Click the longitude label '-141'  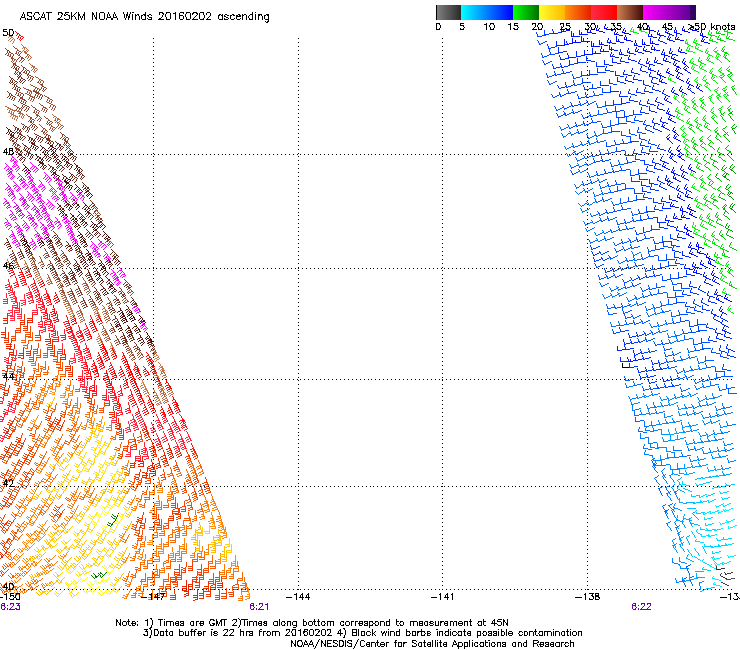(x=442, y=597)
